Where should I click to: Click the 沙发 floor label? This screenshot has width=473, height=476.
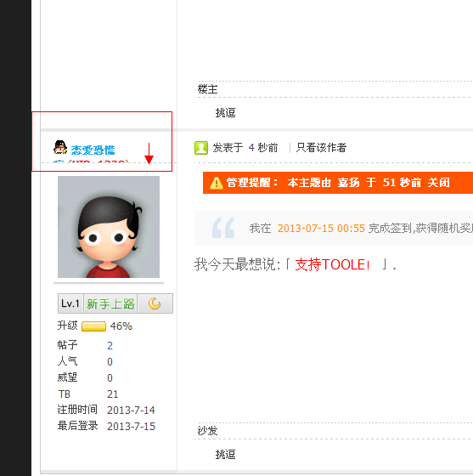tap(208, 430)
